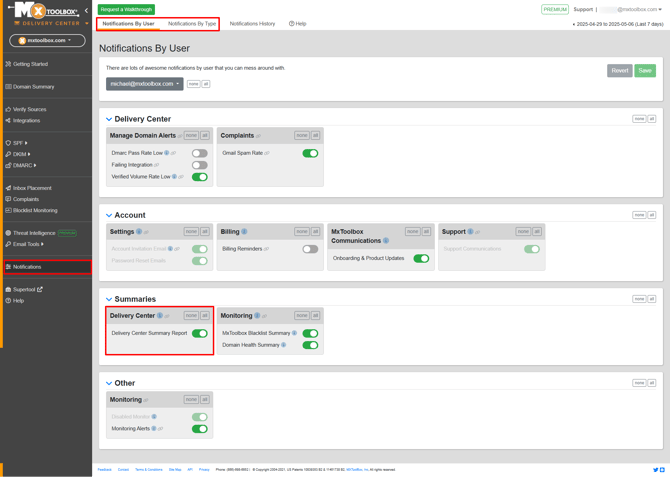Click info icon beside Domain Health Summary
The height and width of the screenshot is (477, 670).
point(283,345)
